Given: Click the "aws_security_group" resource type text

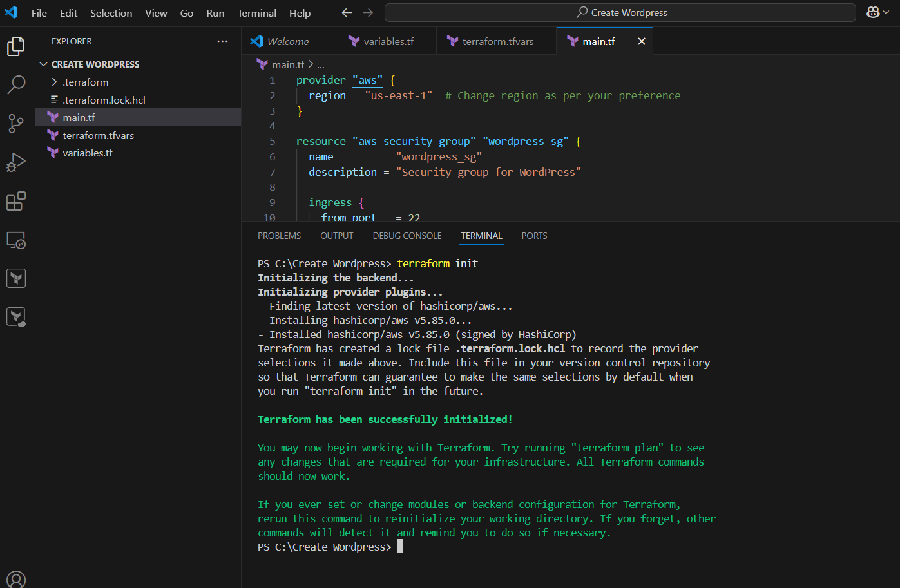Looking at the screenshot, I should tap(414, 141).
